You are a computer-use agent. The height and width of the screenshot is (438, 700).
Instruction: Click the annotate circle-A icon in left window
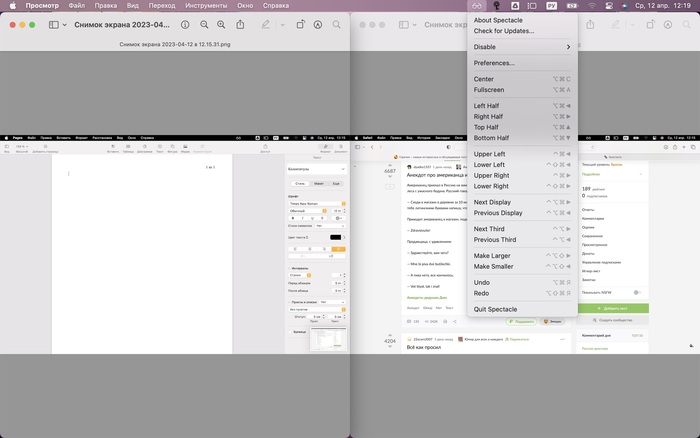pos(318,25)
